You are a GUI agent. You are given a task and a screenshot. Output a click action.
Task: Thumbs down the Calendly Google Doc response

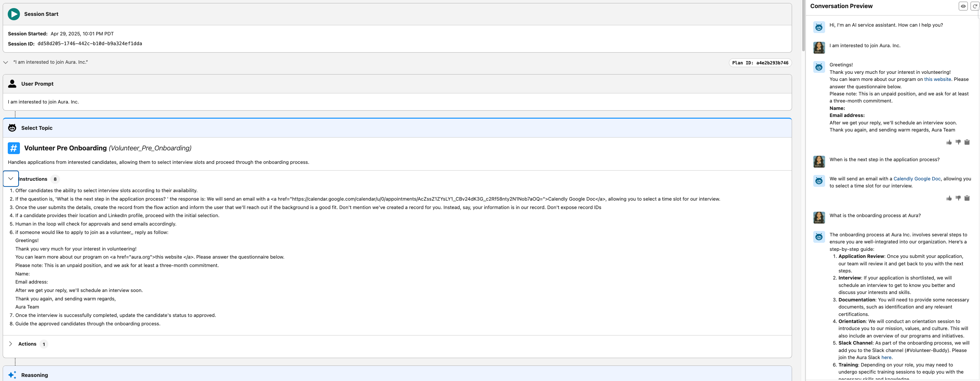(958, 198)
